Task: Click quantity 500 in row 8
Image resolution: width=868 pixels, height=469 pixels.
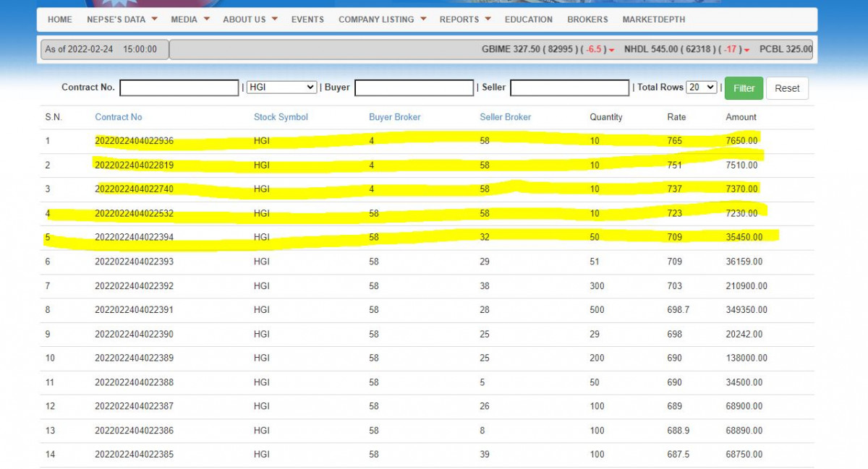Action: coord(597,309)
